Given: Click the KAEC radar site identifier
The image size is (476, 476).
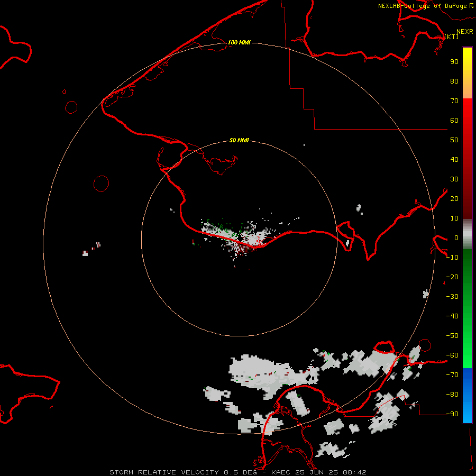Looking at the screenshot, I should click(281, 472).
